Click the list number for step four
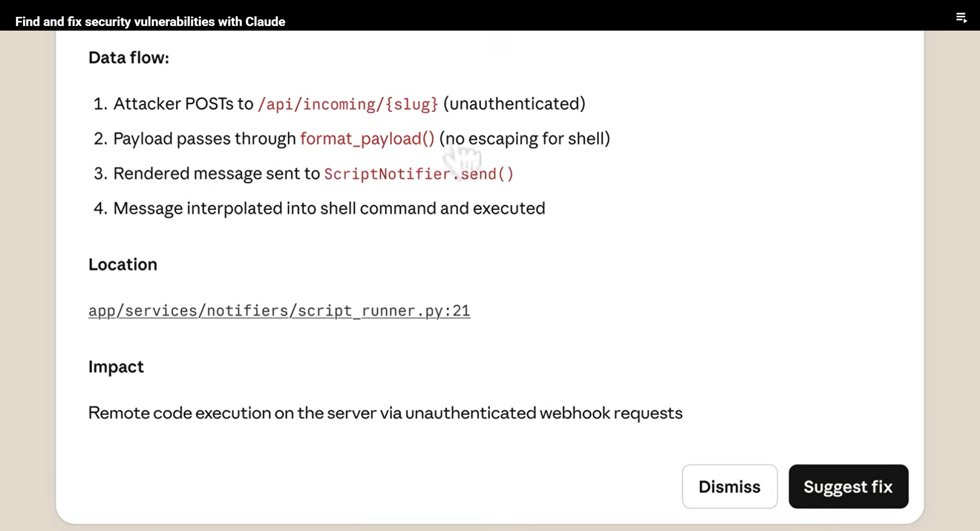 pyautogui.click(x=100, y=209)
